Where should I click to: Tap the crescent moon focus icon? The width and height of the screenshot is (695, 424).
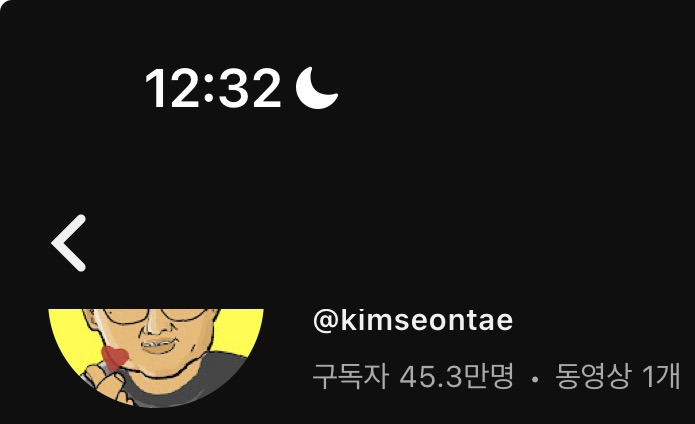[316, 88]
